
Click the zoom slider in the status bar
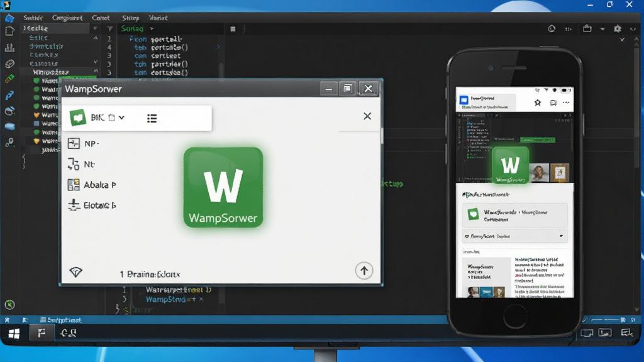click(x=609, y=320)
